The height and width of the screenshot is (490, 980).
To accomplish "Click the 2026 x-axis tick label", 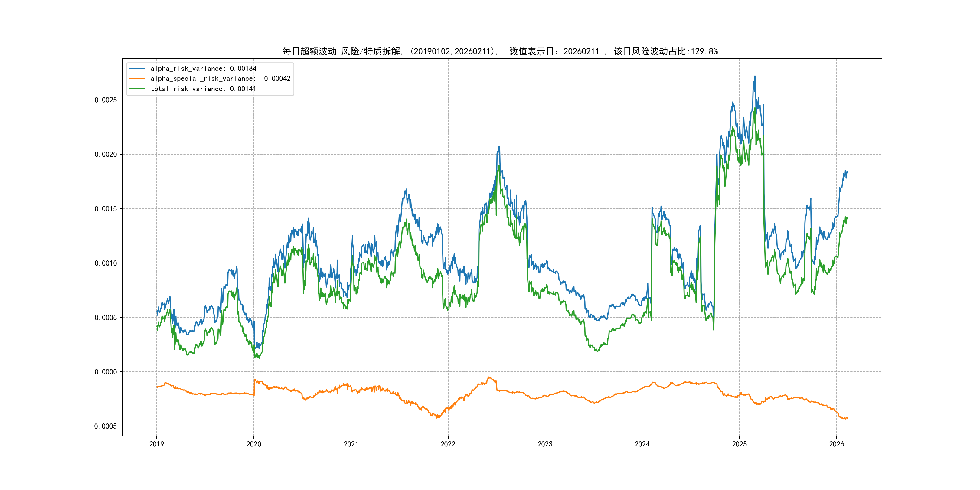I will pos(837,444).
